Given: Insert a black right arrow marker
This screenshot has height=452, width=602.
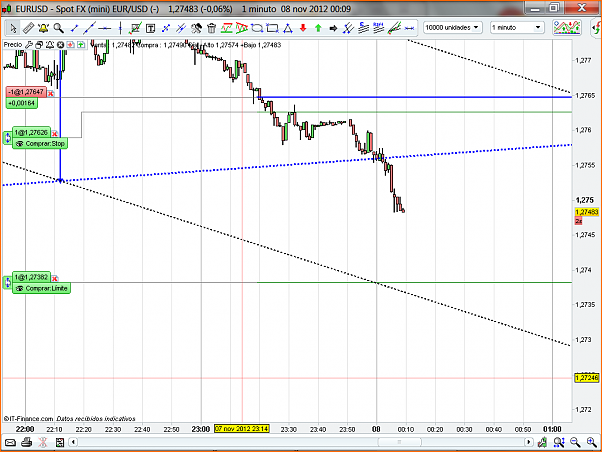Looking at the screenshot, I should [333, 28].
